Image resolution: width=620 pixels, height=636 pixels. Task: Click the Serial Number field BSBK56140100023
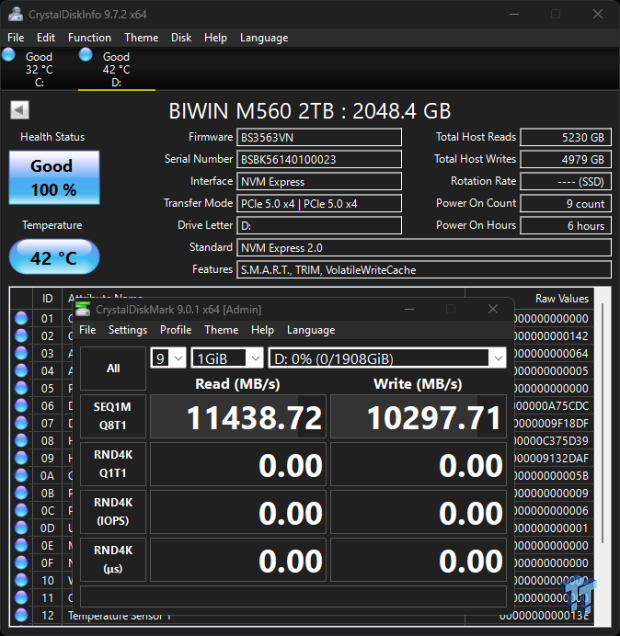pyautogui.click(x=319, y=159)
